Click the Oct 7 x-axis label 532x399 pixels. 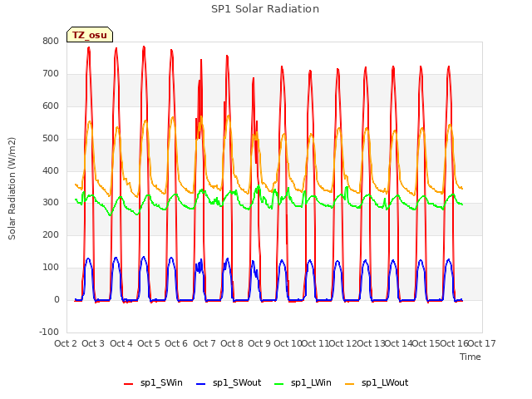pyautogui.click(x=204, y=343)
